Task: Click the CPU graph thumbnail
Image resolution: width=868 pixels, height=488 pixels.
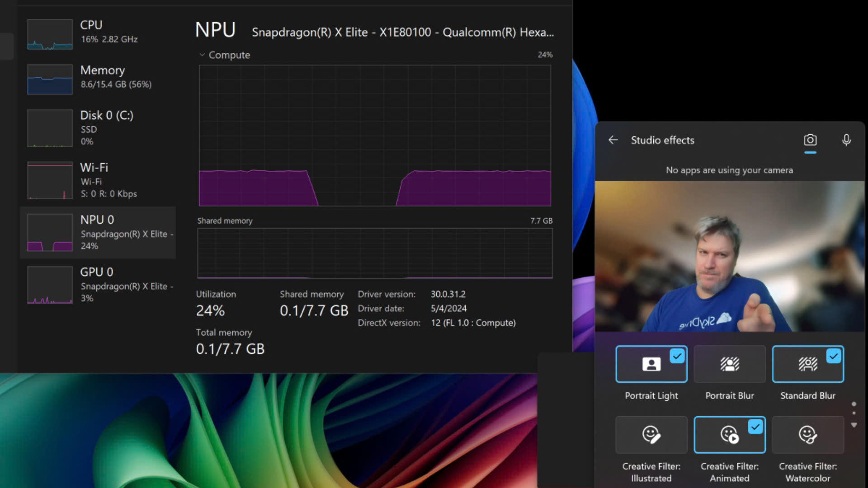Action: coord(50,34)
